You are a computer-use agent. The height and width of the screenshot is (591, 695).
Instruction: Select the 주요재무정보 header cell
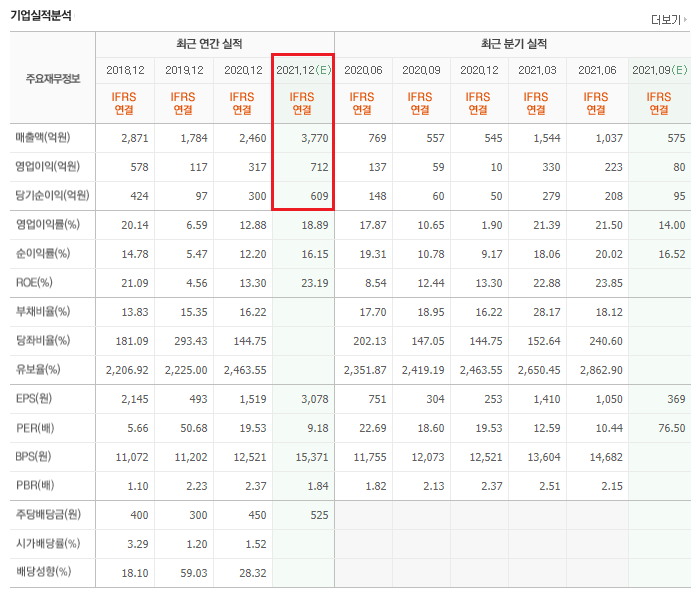point(53,79)
